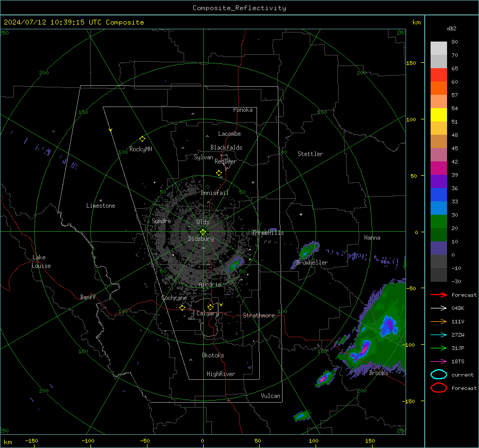This screenshot has height=448, width=479.
Task: Click the yellow diamond marker near RedDeer
Action: pyautogui.click(x=219, y=173)
